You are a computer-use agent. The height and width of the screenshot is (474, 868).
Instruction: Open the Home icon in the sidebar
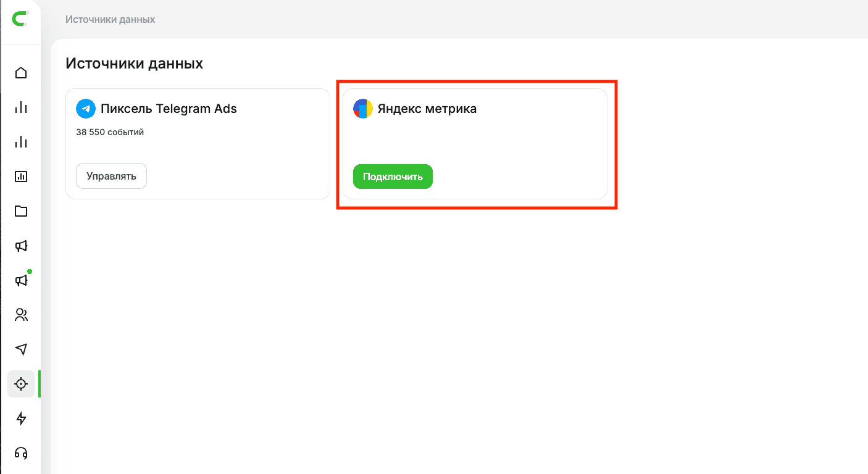click(x=21, y=73)
